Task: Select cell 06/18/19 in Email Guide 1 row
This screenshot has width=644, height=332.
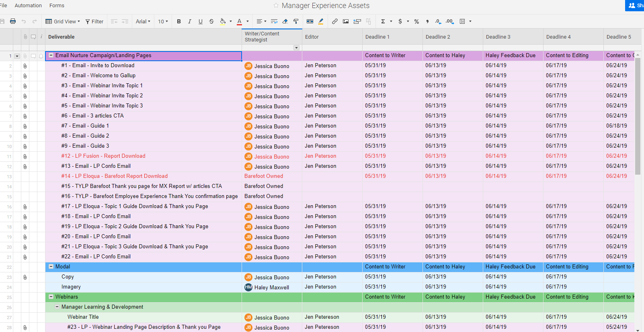Action: pyautogui.click(x=619, y=126)
